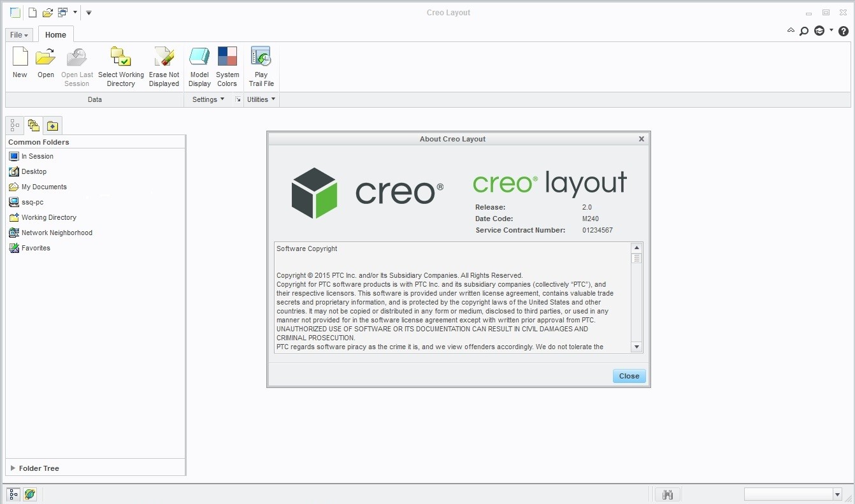Open the Windows switcher dropdown arrow
Screen dimensions: 855x504
point(75,13)
